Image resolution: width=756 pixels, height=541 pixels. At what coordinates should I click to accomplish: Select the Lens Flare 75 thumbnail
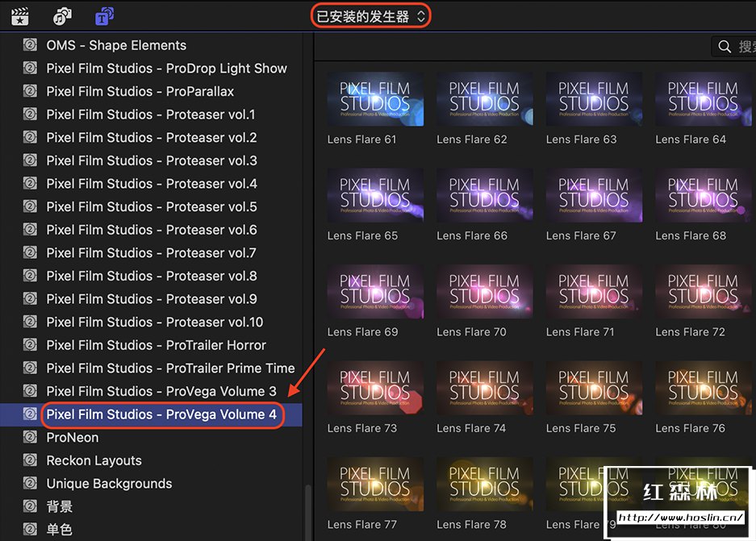tap(594, 388)
